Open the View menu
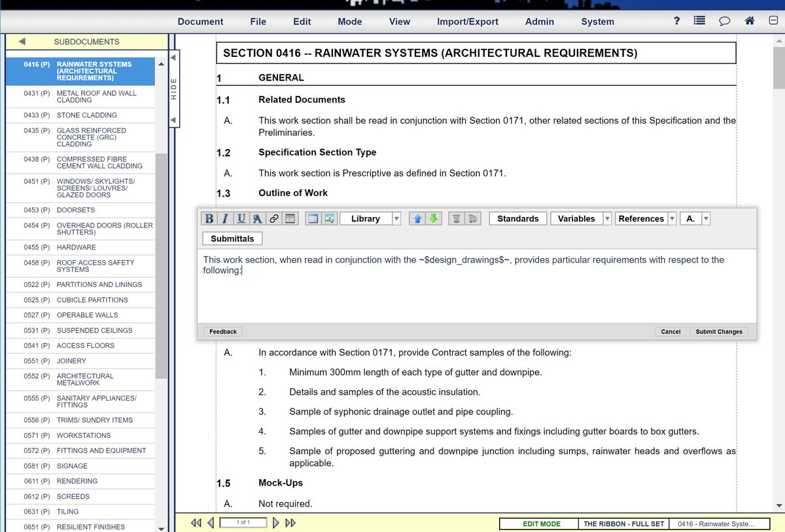The height and width of the screenshot is (532, 785). click(400, 22)
